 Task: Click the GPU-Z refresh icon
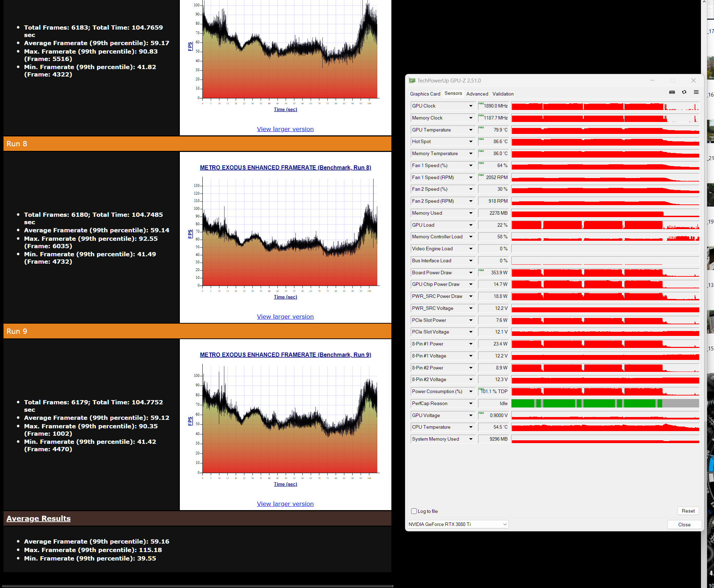click(684, 92)
